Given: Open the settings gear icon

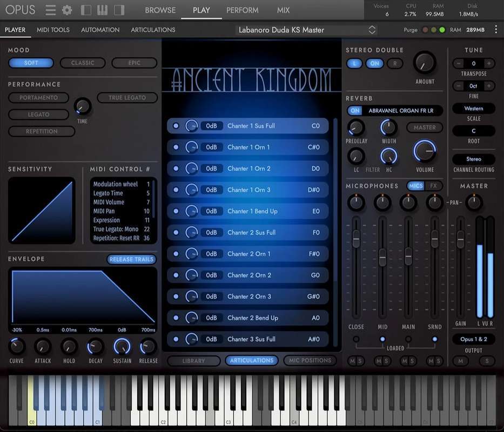Looking at the screenshot, I should (x=67, y=10).
